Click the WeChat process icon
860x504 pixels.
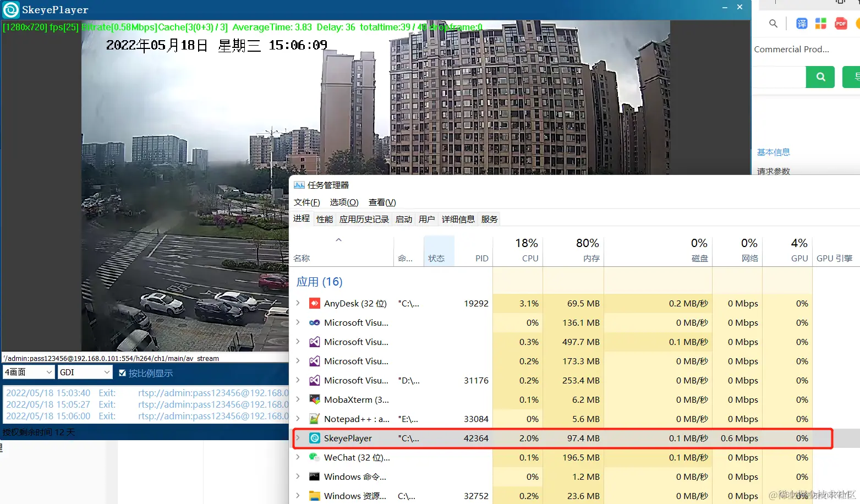pyautogui.click(x=315, y=457)
